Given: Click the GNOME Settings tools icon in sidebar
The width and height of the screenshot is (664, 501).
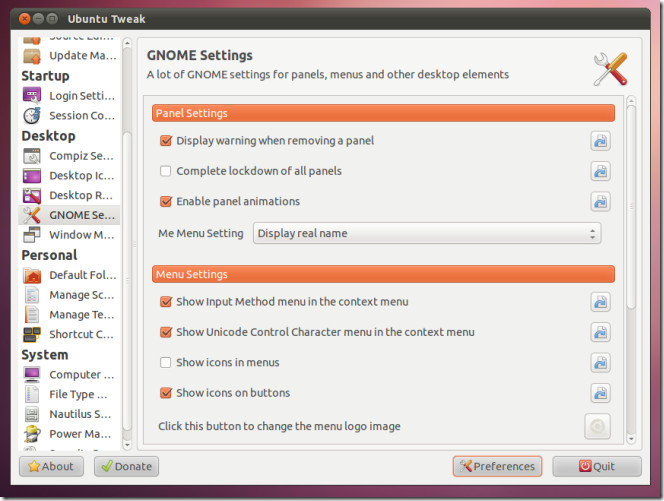Looking at the screenshot, I should pyautogui.click(x=32, y=215).
